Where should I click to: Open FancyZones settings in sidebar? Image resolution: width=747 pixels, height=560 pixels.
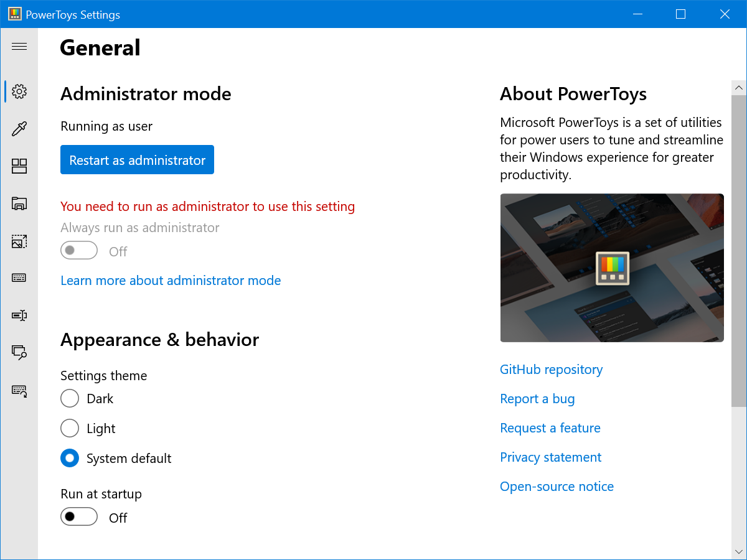pos(19,166)
